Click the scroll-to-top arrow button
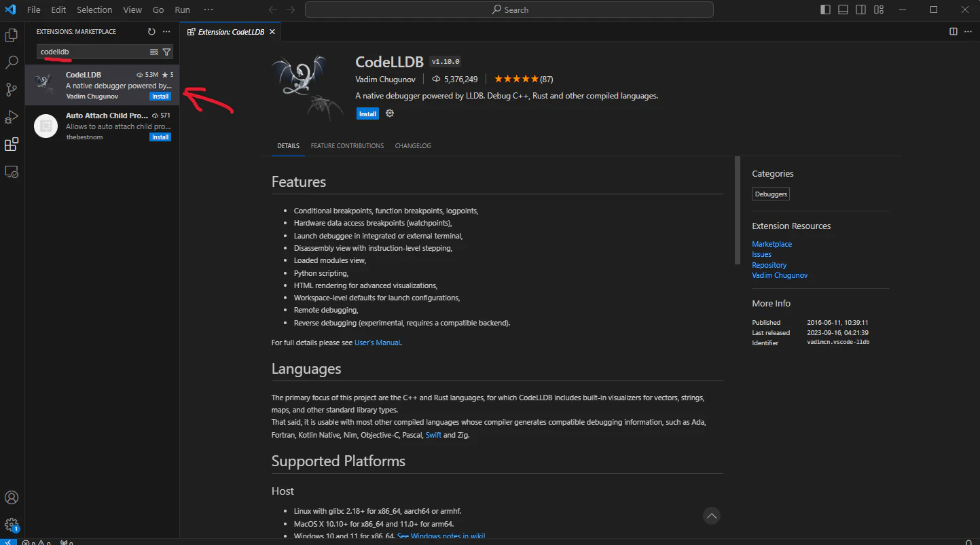 (711, 516)
